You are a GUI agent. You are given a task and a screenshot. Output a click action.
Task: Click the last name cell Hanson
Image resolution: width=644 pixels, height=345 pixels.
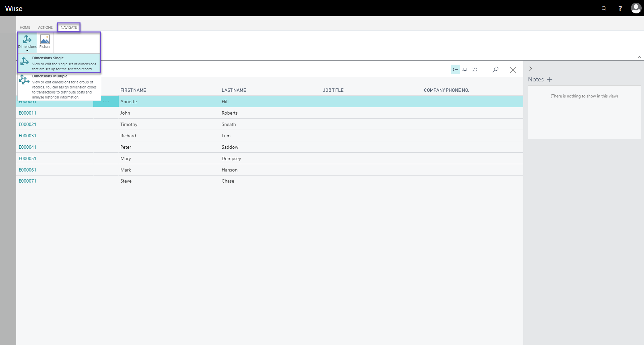tap(229, 170)
